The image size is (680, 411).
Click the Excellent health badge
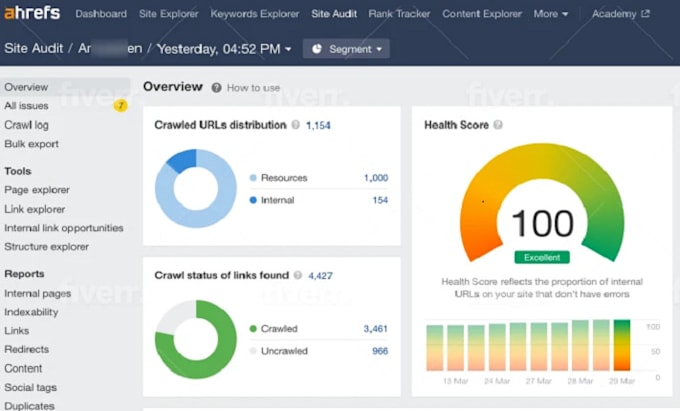tap(542, 258)
